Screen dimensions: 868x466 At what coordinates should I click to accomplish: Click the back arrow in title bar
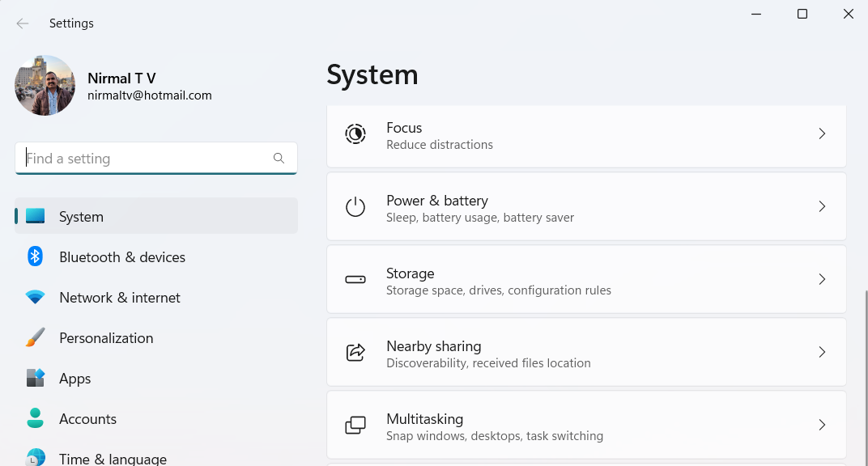click(x=22, y=23)
